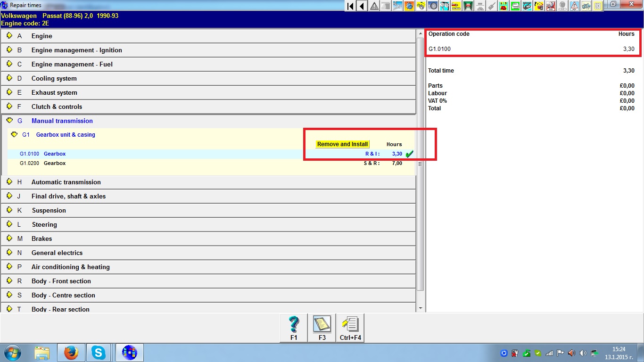Viewport: 644px width, 362px height.
Task: Expand the Engine category arrow
Action: (9, 36)
